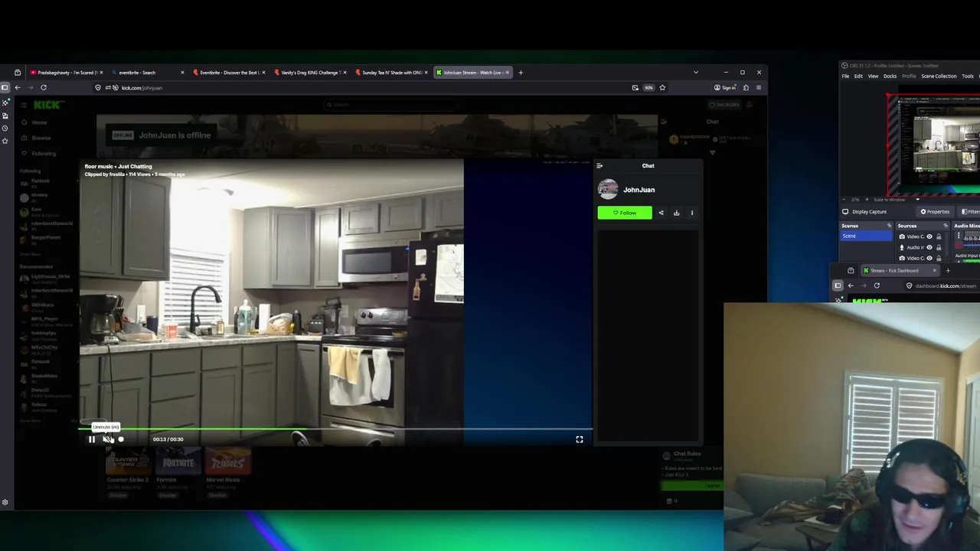Image resolution: width=980 pixels, height=551 pixels.
Task: Click the green Follow button
Action: pyautogui.click(x=625, y=213)
